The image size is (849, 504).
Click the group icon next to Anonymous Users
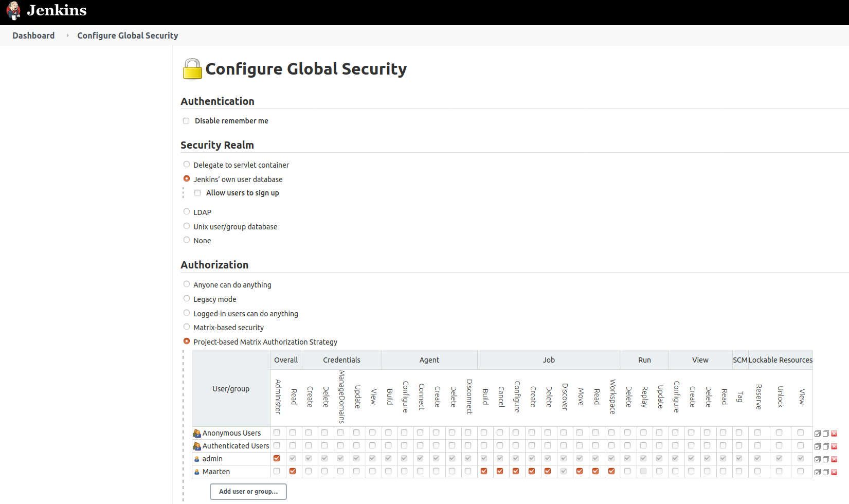tap(196, 433)
